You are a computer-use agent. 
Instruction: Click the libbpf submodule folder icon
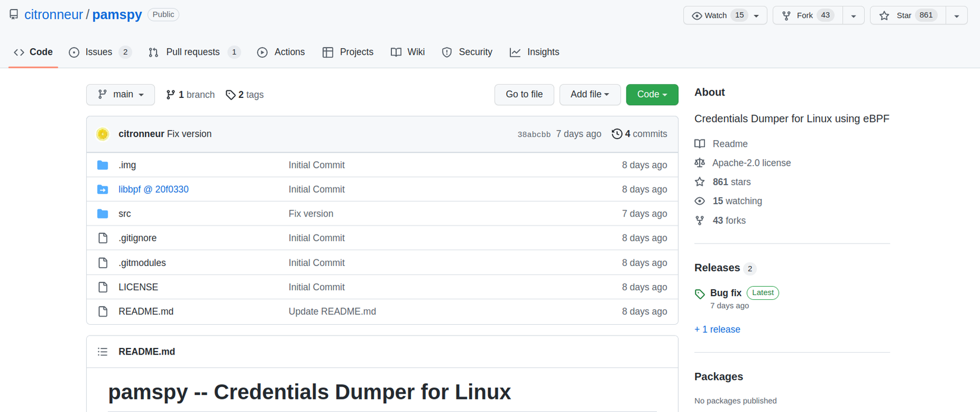(103, 189)
